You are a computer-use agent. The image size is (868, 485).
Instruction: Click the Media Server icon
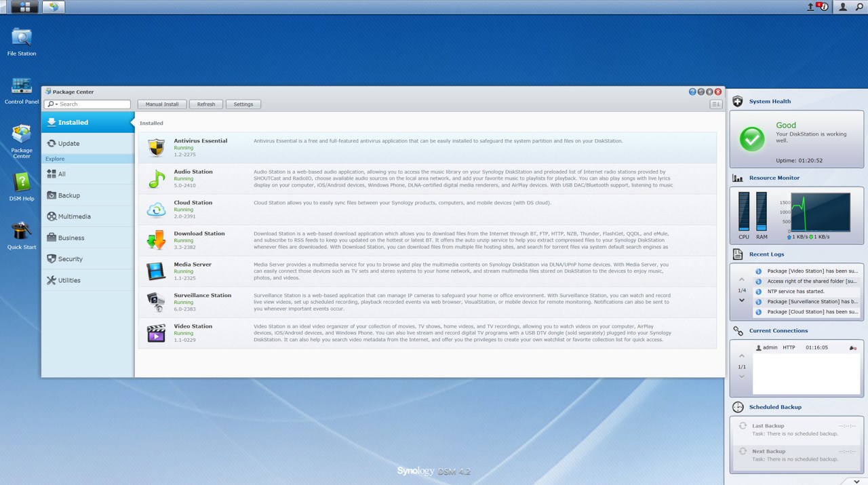coord(156,271)
